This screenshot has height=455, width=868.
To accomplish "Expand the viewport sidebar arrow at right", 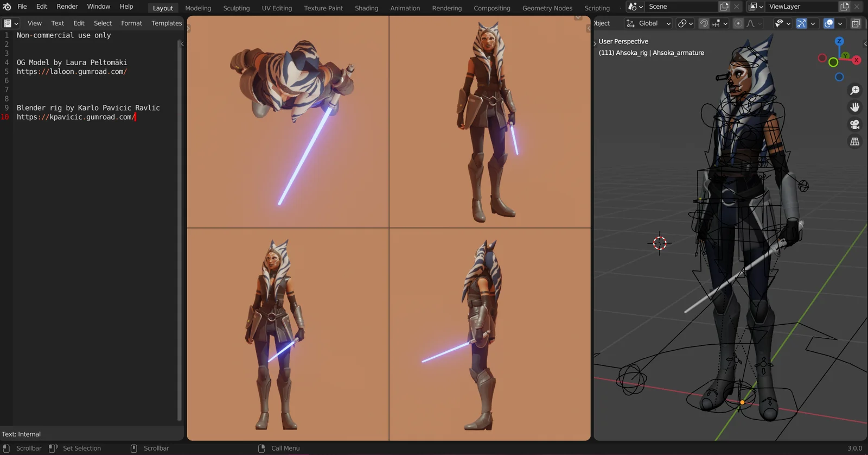I will click(865, 43).
